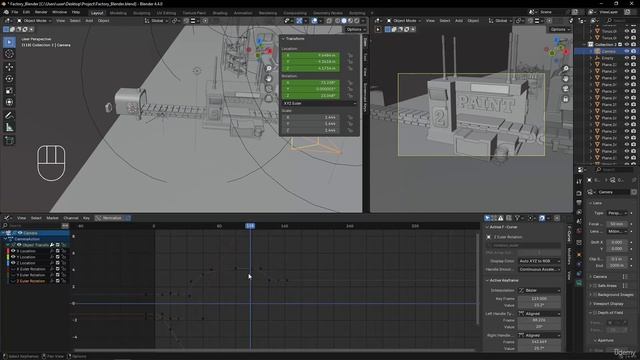Open Object Mode dropdown in left viewport

(x=33, y=20)
